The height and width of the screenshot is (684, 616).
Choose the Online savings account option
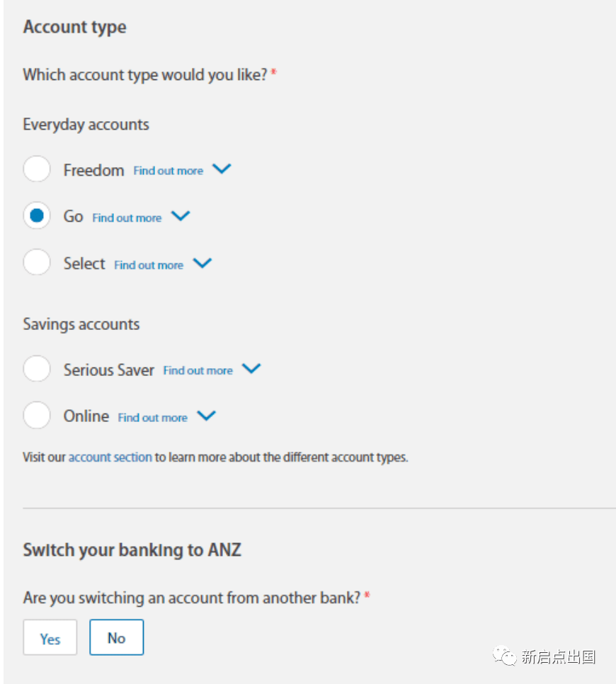coord(37,416)
